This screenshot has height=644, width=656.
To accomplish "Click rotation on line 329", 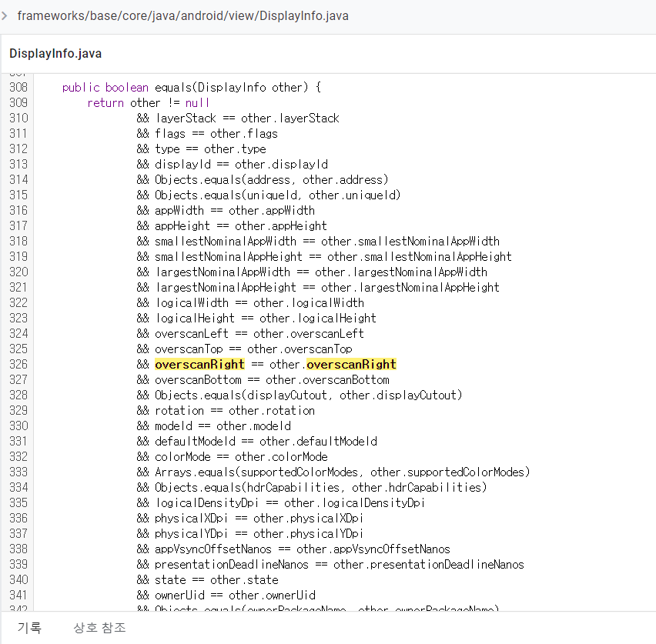I will pyautogui.click(x=179, y=411).
